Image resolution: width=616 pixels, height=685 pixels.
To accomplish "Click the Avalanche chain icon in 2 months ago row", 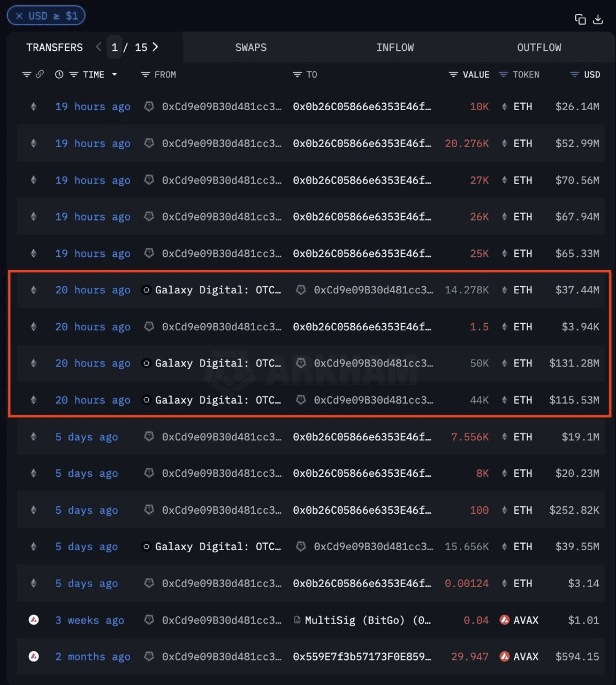I will pyautogui.click(x=34, y=657).
